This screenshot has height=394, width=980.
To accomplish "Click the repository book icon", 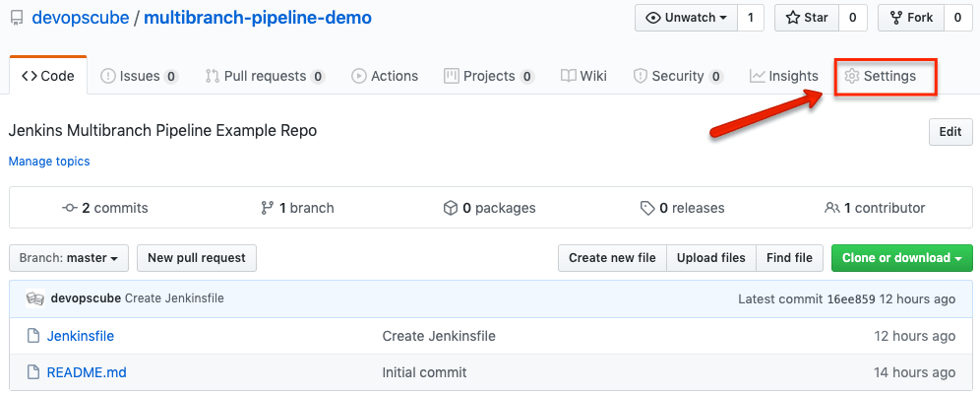I will click(x=16, y=19).
